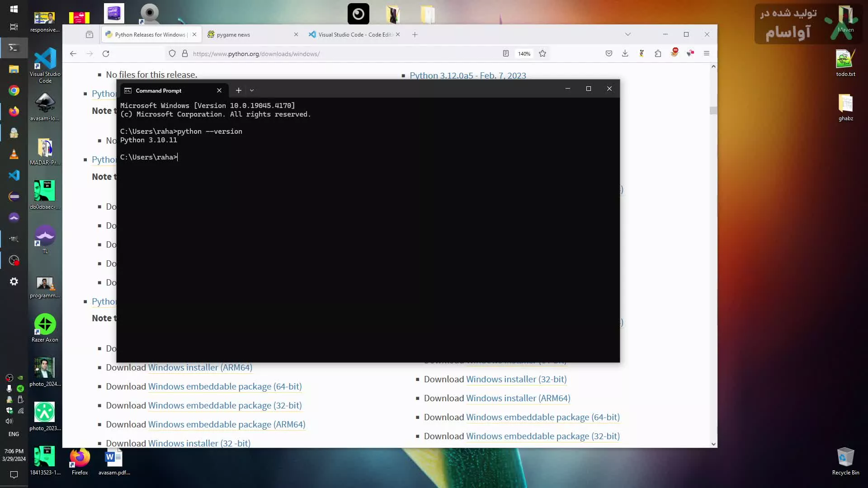This screenshot has height=488, width=868.
Task: Open right-column Windows embeddable package (64-bit) link
Action: [543, 417]
